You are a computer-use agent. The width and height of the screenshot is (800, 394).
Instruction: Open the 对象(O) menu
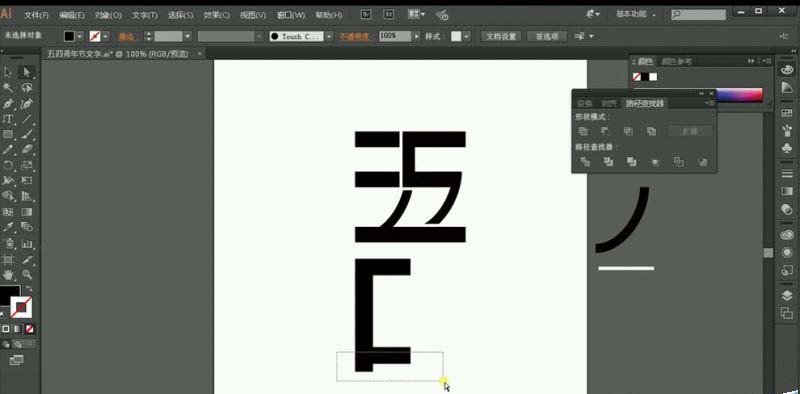108,15
